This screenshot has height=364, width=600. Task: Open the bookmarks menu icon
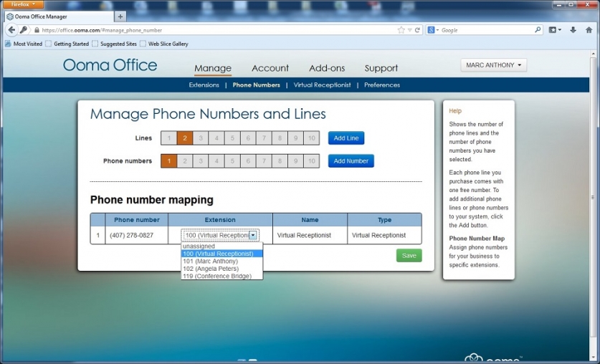tap(555, 30)
